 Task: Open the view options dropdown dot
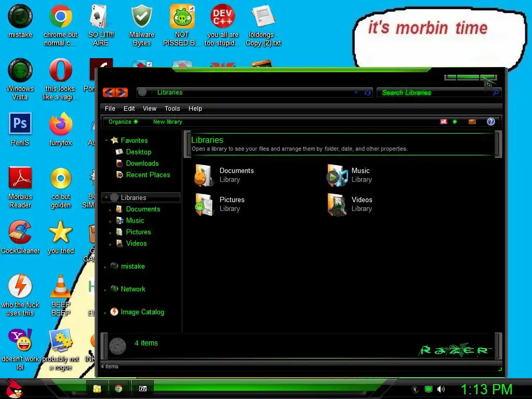point(455,122)
